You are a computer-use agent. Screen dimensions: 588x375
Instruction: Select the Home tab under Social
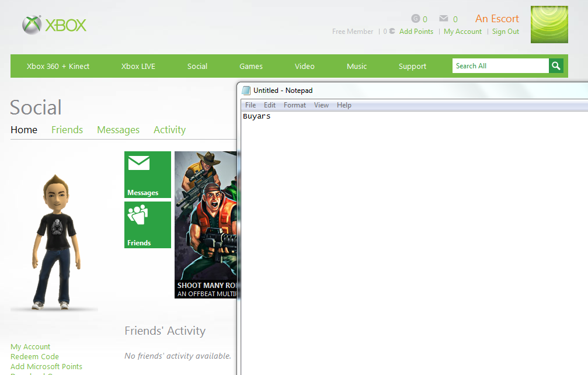24,130
